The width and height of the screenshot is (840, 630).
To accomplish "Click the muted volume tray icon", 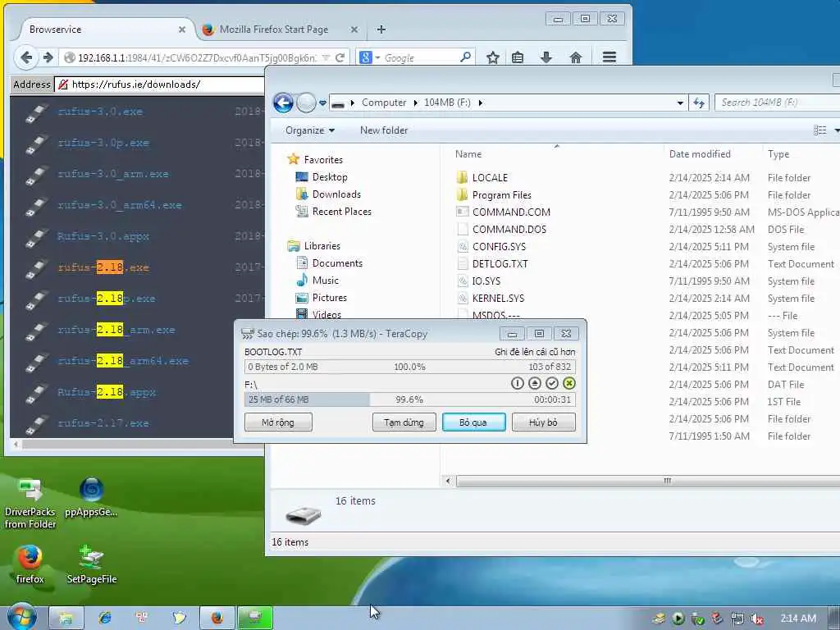I will coord(756,619).
